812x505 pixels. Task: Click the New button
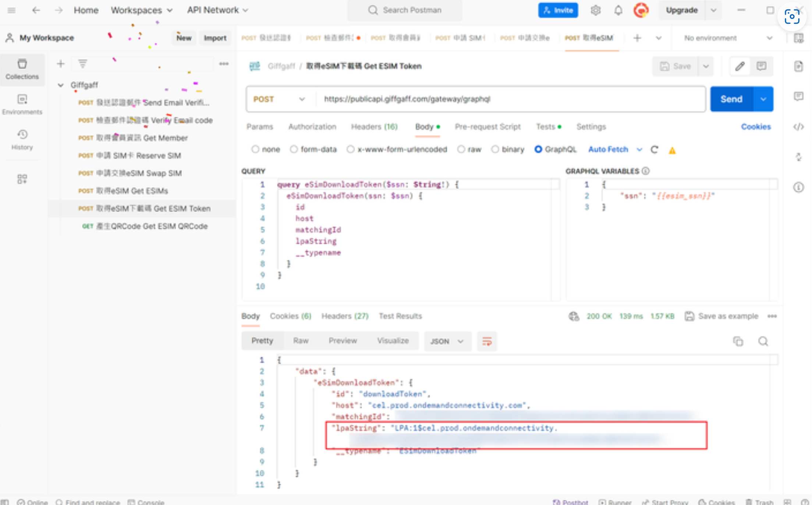[x=184, y=38]
